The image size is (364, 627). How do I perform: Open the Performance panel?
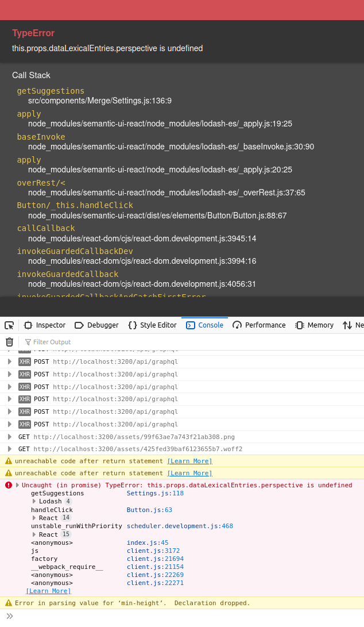point(259,325)
